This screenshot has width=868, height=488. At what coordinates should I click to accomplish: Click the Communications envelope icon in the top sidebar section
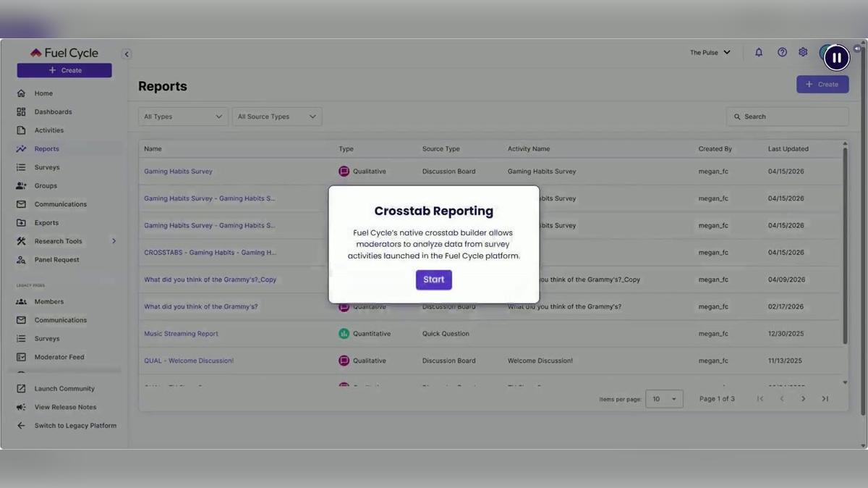pos(21,204)
